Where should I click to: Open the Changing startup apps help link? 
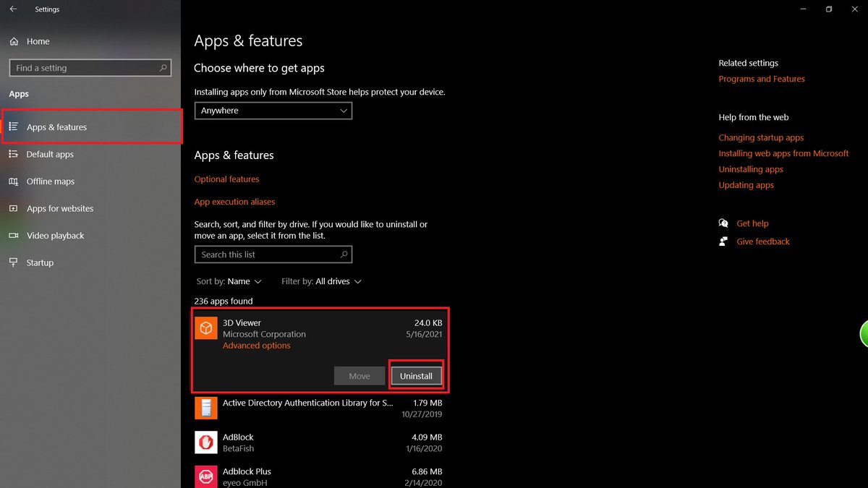tap(761, 137)
